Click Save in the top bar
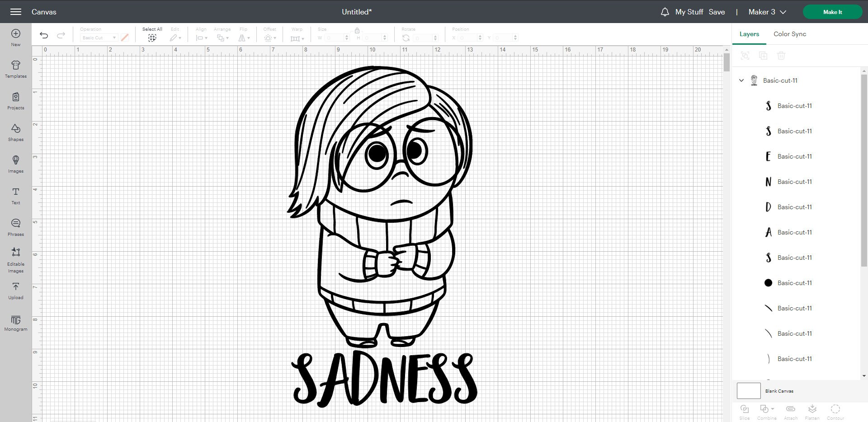868x422 pixels. (x=717, y=12)
